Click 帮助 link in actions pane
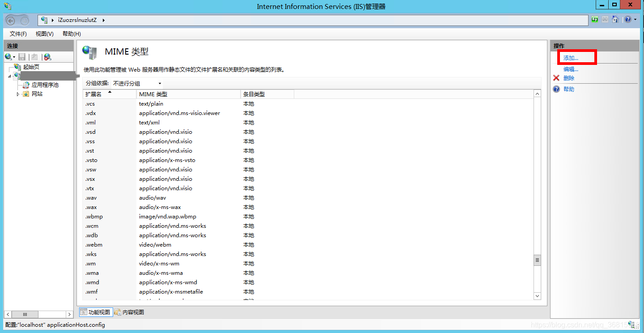Viewport: 644px width, 333px height. 569,89
